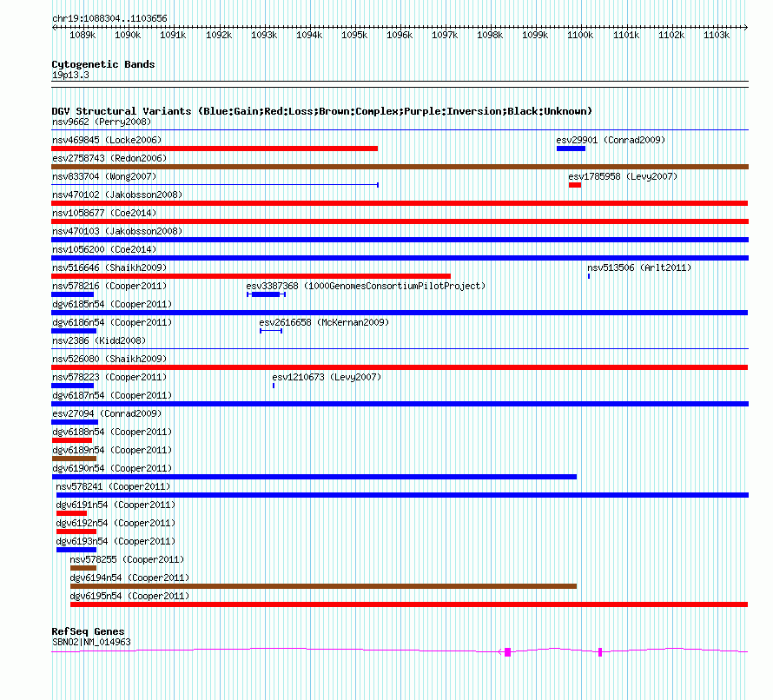Screen dimensions: 773x700
Task: Click the esv1785958 (Levy2007) label
Action: coord(623,176)
